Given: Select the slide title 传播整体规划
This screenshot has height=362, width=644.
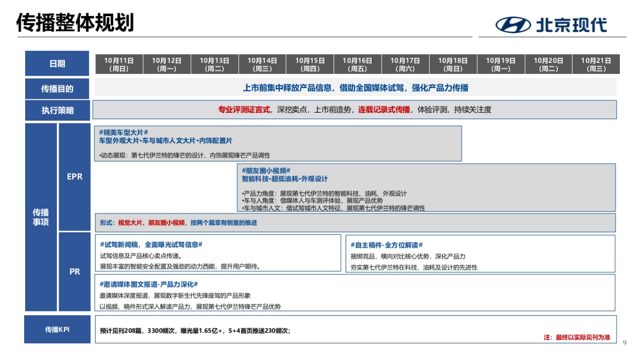Looking at the screenshot, I should tap(75, 22).
